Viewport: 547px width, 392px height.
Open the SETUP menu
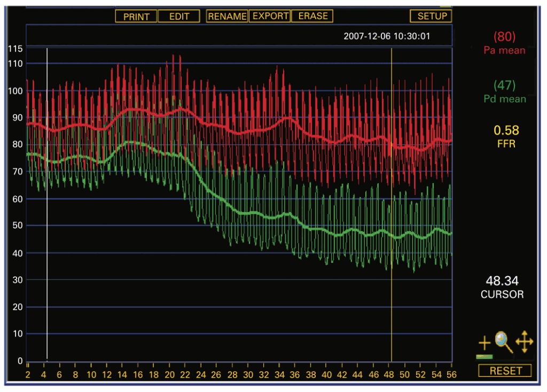432,16
